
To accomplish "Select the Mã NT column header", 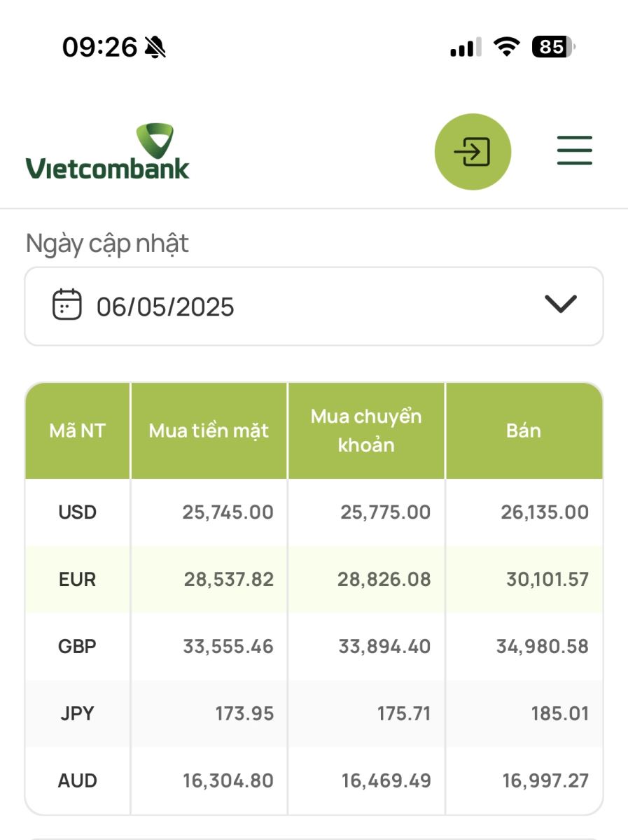I will point(78,430).
